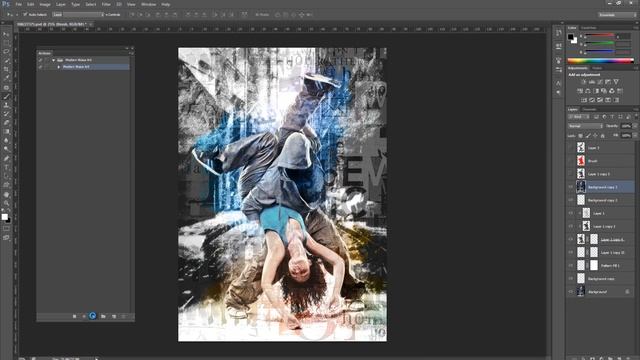Pick a color from the spectrum ramp

click(x=600, y=61)
